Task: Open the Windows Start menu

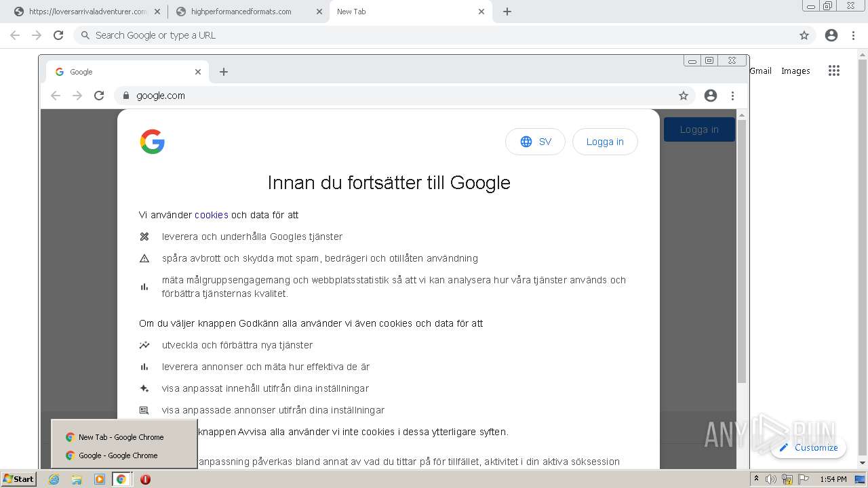Action: pos(18,479)
